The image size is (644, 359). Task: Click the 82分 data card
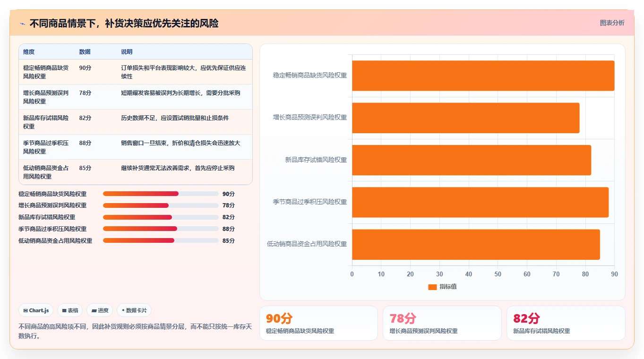pos(566,323)
